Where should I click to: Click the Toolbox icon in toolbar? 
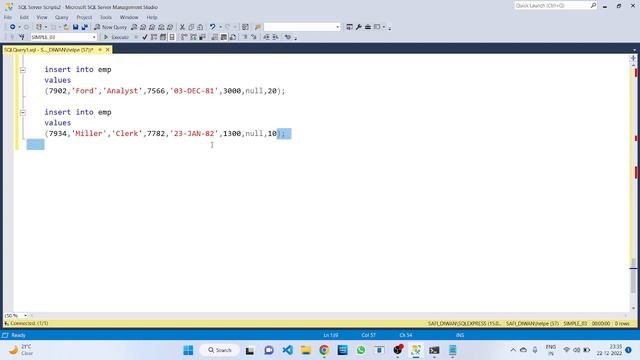pyautogui.click(x=368, y=27)
